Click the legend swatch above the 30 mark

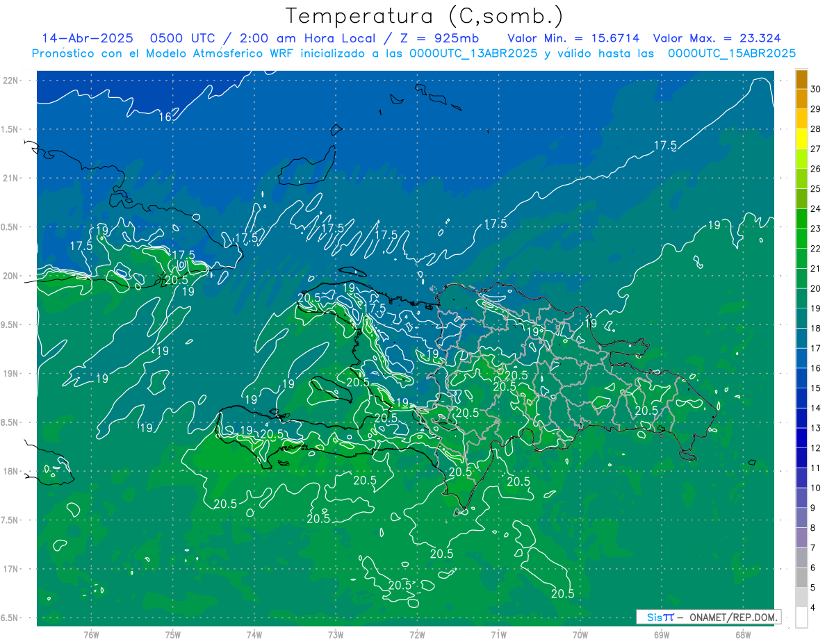(802, 79)
